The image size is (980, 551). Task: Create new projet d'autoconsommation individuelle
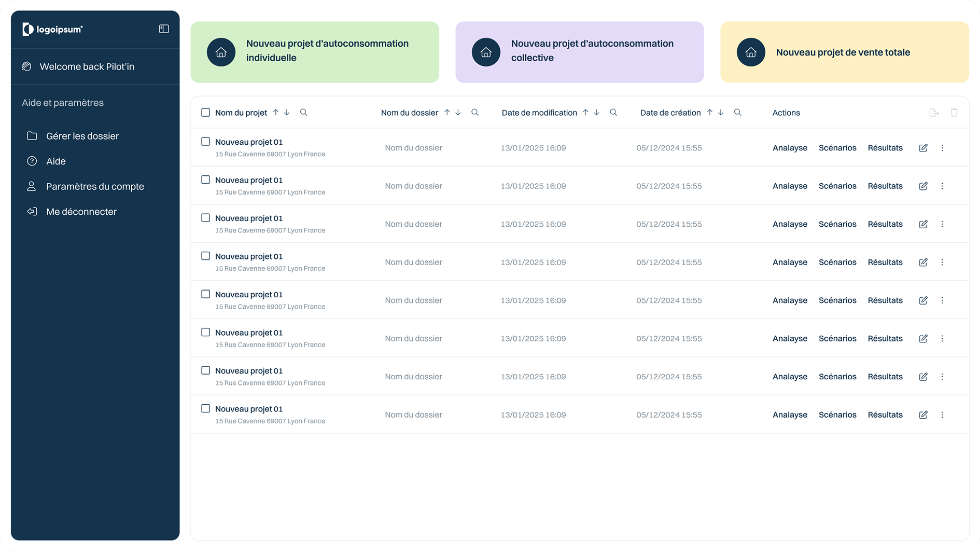click(x=315, y=52)
